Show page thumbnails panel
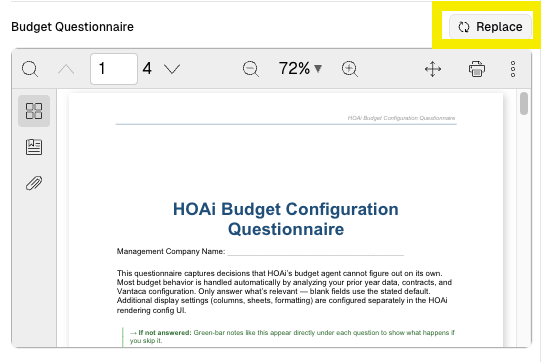 coord(34,111)
